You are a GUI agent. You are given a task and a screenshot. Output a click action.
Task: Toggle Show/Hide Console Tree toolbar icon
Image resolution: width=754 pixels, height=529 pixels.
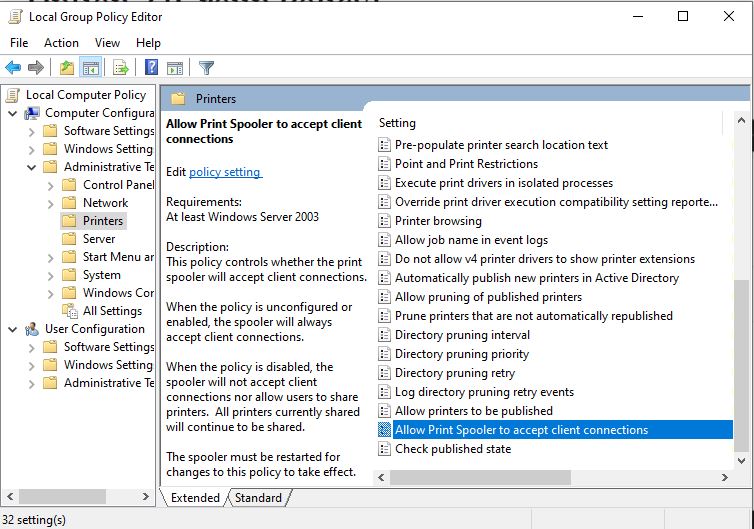coord(91,68)
